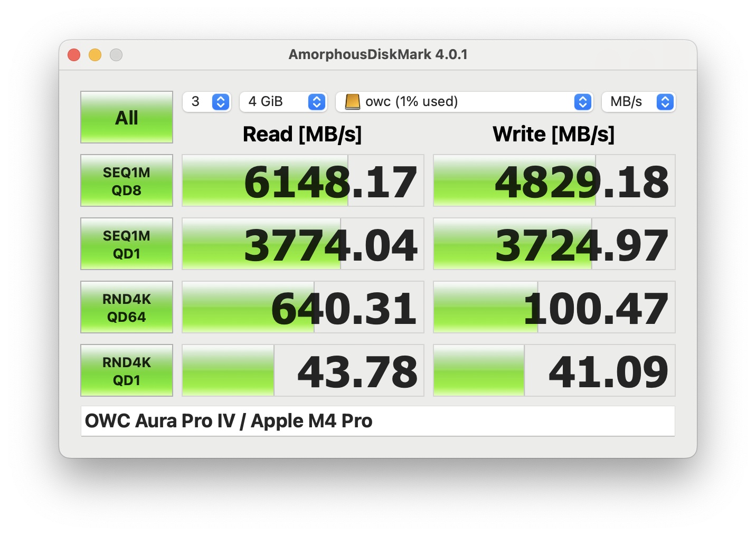Edit the OWC Aura Pro IV comment field

click(378, 421)
